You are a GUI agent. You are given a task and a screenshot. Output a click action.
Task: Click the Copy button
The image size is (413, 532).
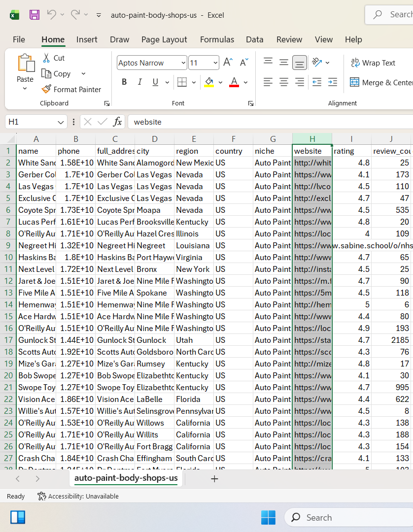pyautogui.click(x=56, y=73)
